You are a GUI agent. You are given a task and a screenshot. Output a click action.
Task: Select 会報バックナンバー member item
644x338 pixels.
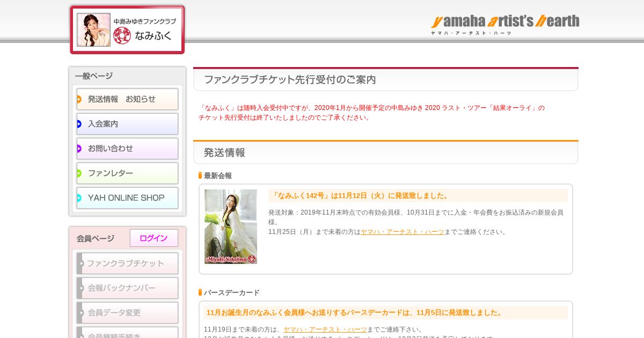tap(127, 288)
